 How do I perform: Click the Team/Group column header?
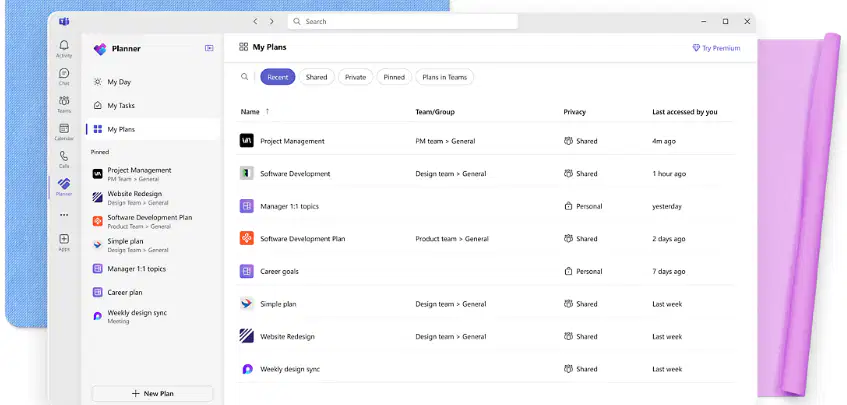click(435, 112)
